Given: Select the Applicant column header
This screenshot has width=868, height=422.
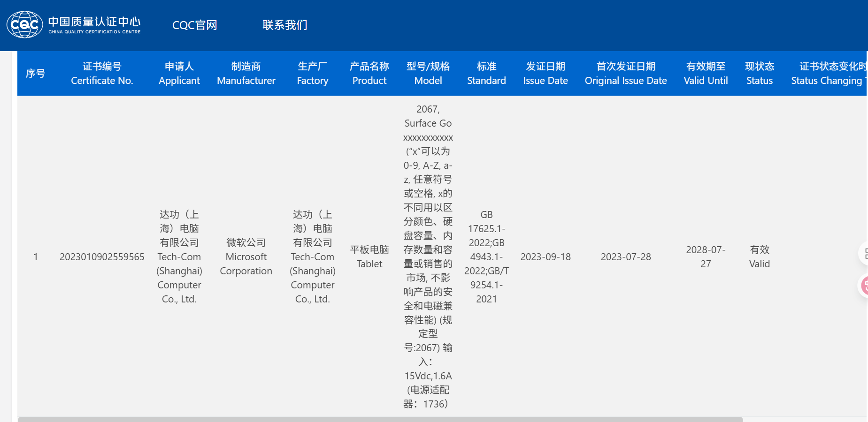Looking at the screenshot, I should [179, 74].
